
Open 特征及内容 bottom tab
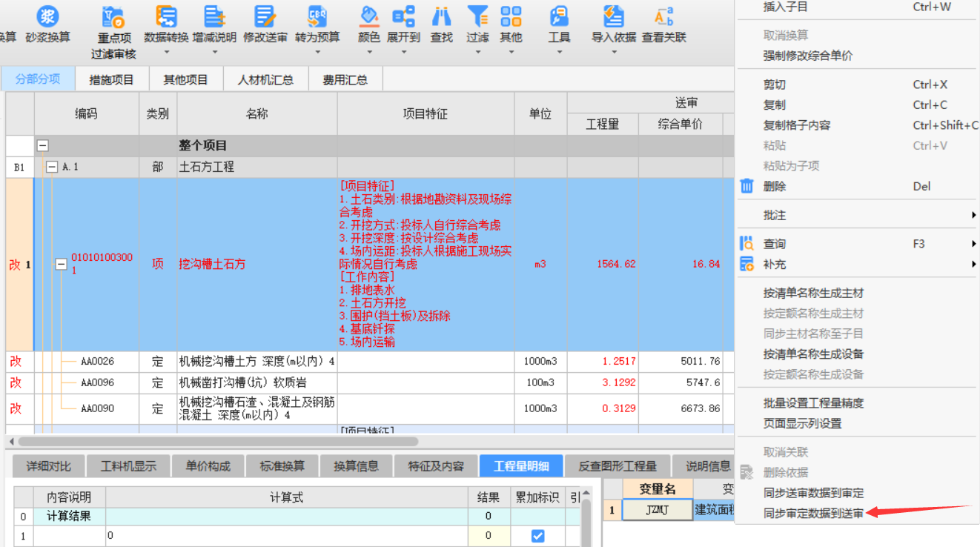[x=436, y=465]
